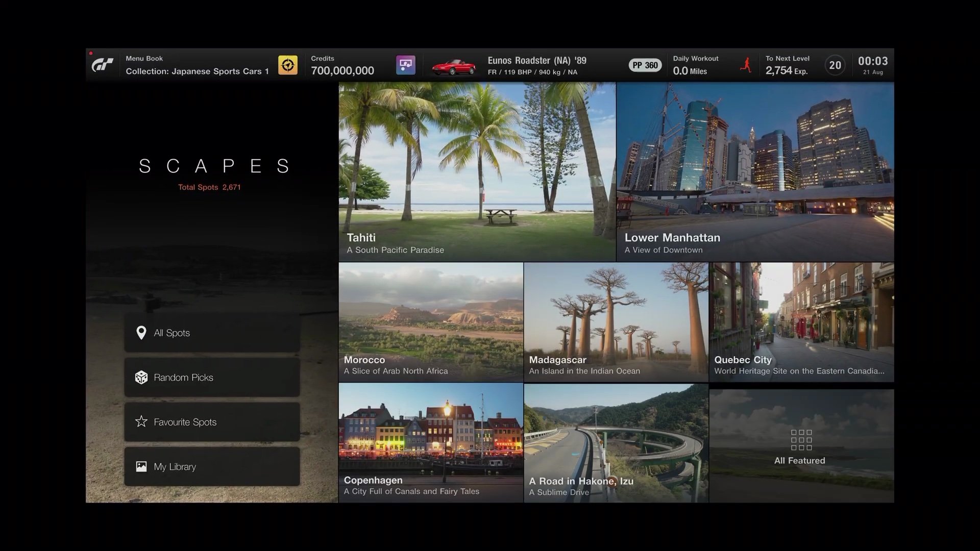
Task: Open the Lower Manhattan scape thumbnail
Action: (755, 172)
